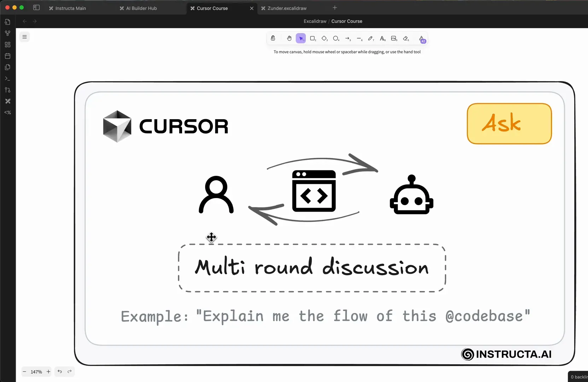Select the Cursor Course tab

212,8
